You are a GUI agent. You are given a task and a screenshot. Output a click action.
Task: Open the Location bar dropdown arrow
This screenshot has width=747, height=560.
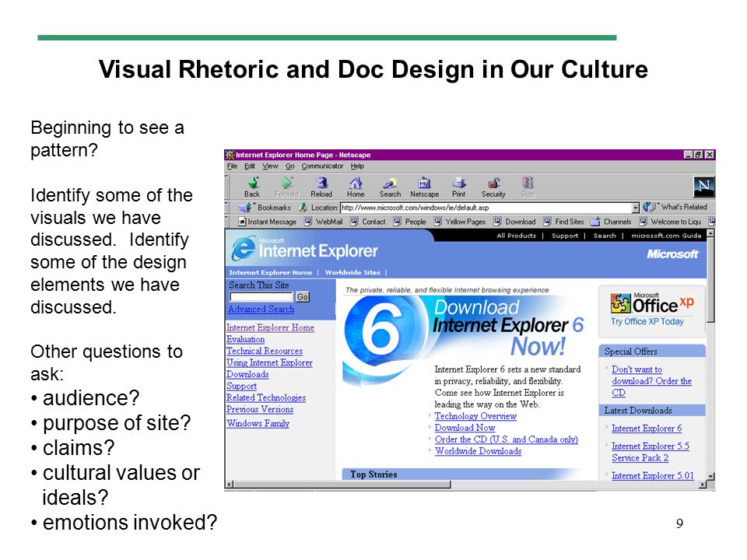pyautogui.click(x=635, y=208)
